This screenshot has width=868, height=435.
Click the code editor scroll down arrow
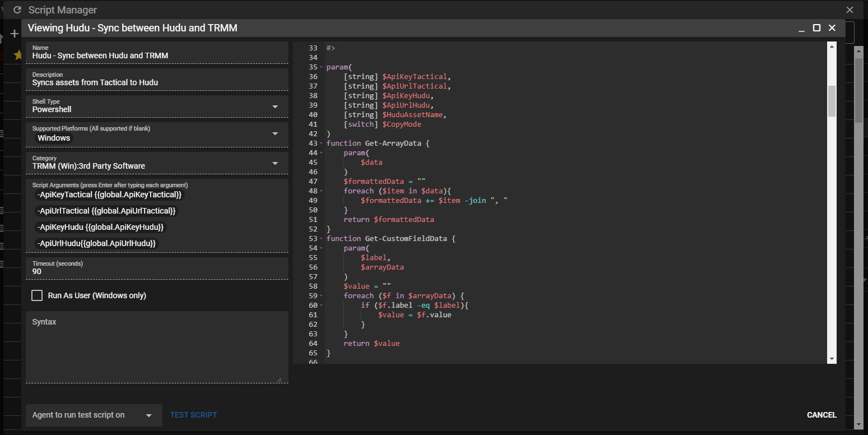832,359
